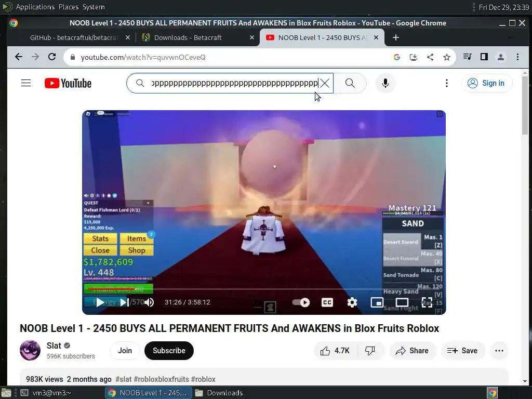This screenshot has width=532, height=399.
Task: Open clock calendar in top panel
Action: point(504,7)
